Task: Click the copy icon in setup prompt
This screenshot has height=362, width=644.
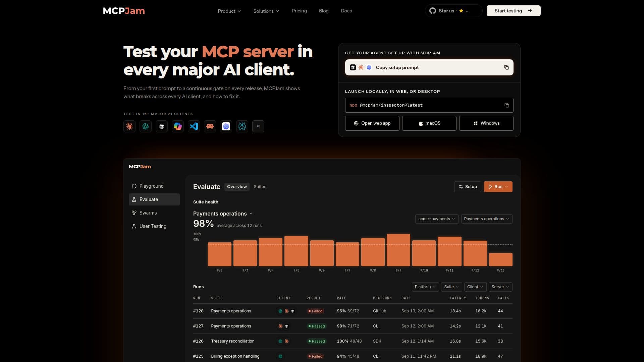Action: pos(506,67)
